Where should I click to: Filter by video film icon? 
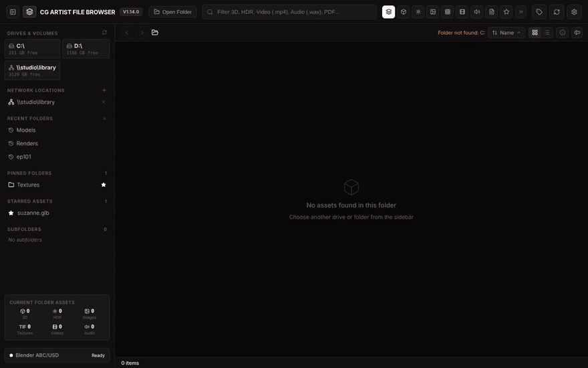pos(462,11)
